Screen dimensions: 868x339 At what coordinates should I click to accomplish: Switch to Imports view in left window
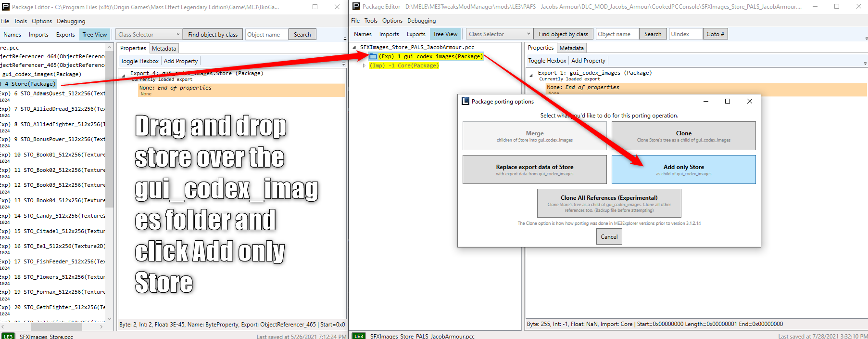point(38,35)
